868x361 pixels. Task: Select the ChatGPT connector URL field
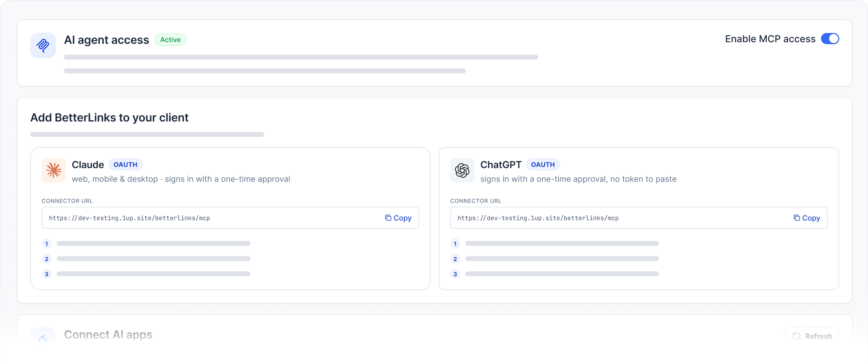coord(639,218)
